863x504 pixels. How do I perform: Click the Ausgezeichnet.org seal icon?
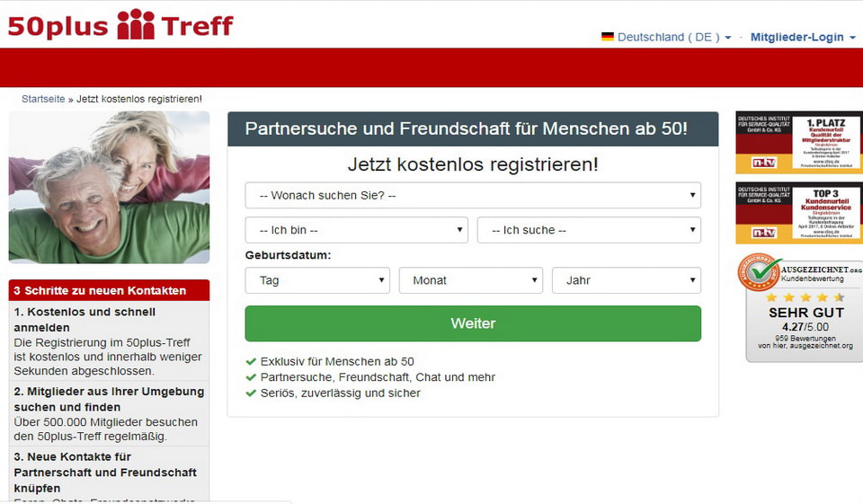760,272
